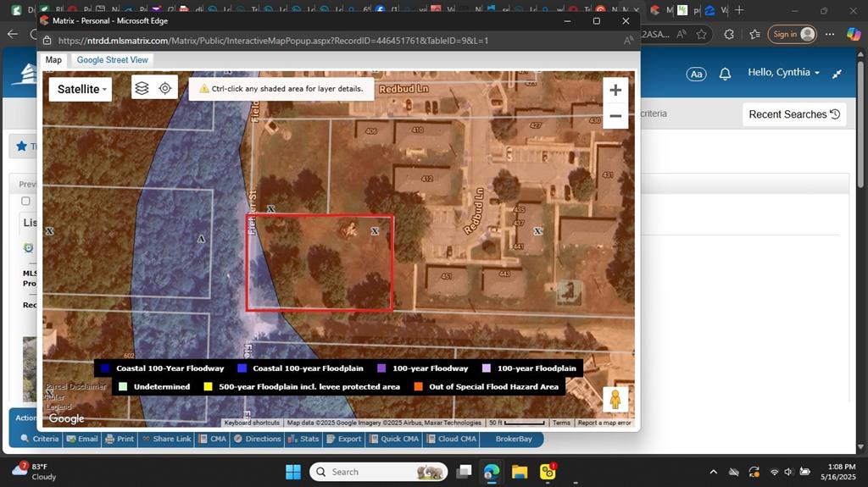The width and height of the screenshot is (868, 487).
Task: Click the Coastal 100-Year Floodway swatch
Action: coord(105,368)
